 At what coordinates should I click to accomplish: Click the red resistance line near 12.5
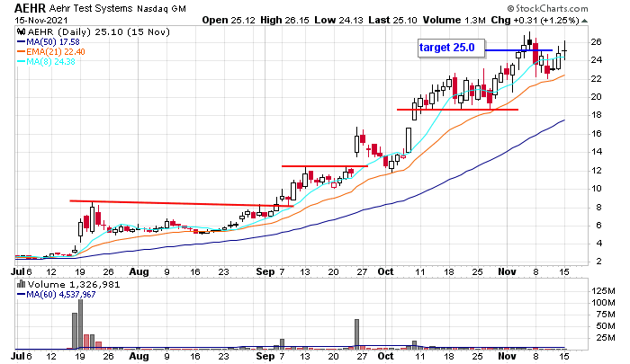coord(325,165)
